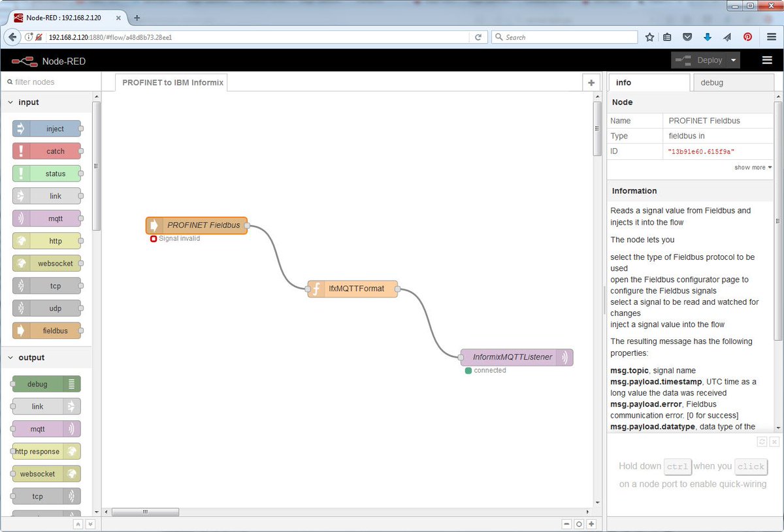Click the Name value PROFINET Fieldbus
Viewport: 784px width, 532px height.
click(704, 121)
